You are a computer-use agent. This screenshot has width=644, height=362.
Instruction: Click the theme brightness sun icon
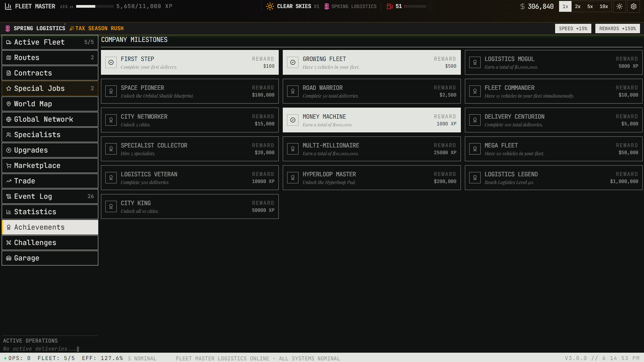pos(620,6)
